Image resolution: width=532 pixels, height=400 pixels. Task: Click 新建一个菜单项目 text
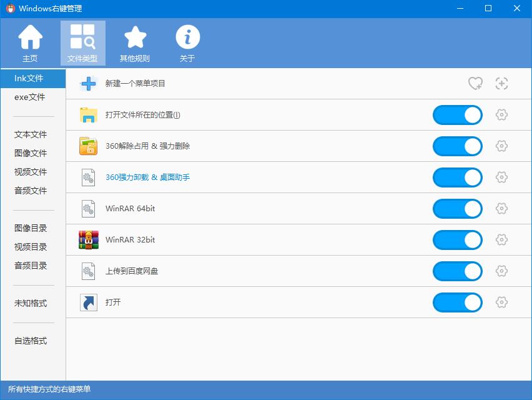tap(135, 84)
